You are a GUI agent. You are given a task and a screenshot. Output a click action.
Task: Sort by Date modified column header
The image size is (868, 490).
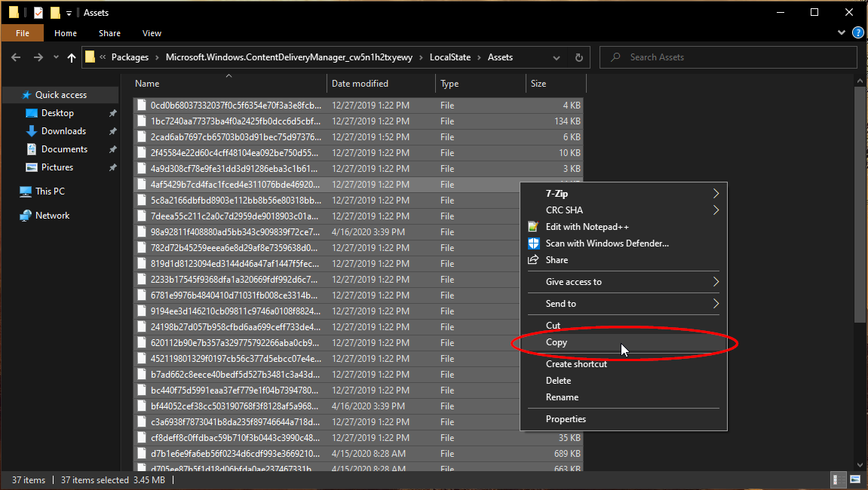[x=360, y=84]
